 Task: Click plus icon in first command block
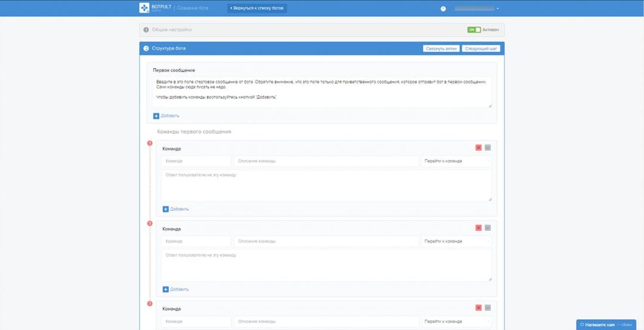pos(166,209)
